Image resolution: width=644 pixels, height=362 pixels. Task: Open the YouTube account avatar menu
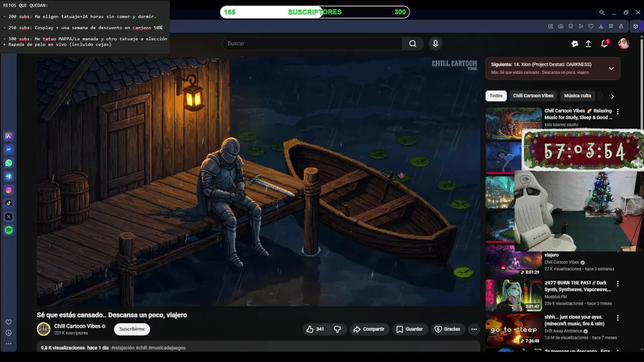(624, 44)
